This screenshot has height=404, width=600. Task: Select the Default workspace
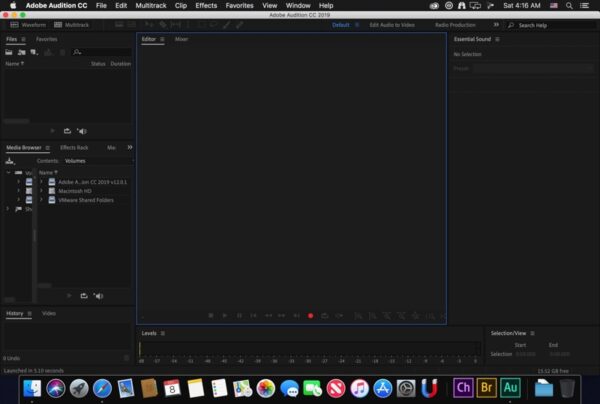(x=341, y=25)
